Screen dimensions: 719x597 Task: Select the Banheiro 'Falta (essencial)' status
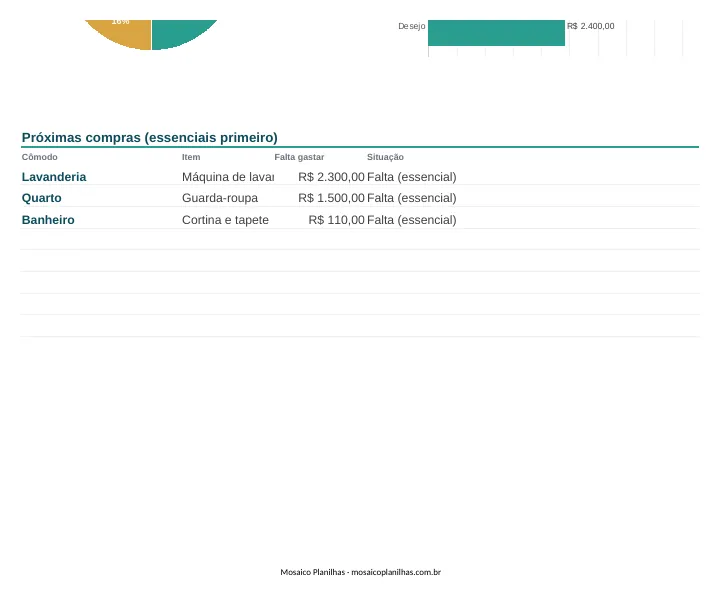[x=412, y=220]
